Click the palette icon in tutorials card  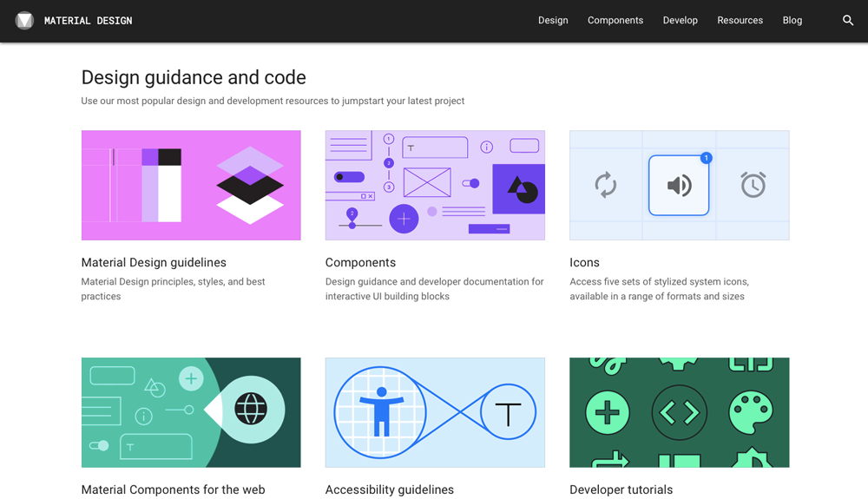pos(751,413)
